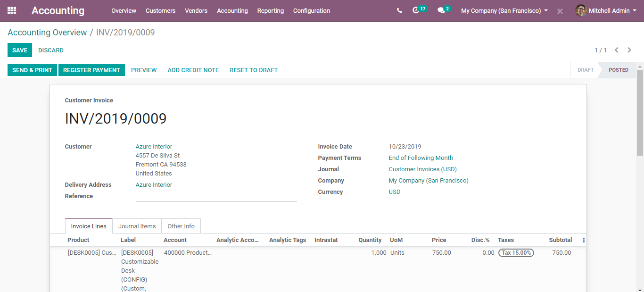
Task: Sort by Quantity column header
Action: (x=370, y=240)
